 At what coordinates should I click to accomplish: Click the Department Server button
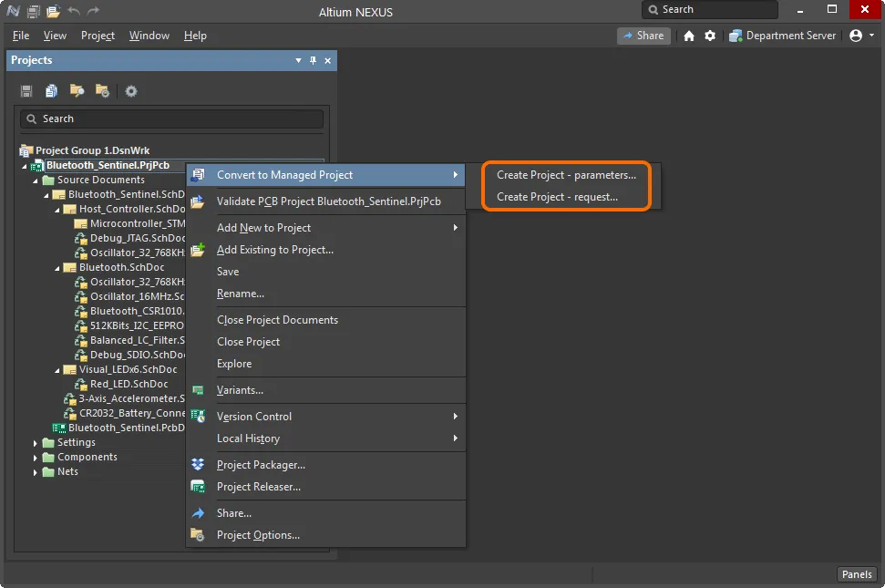(782, 36)
